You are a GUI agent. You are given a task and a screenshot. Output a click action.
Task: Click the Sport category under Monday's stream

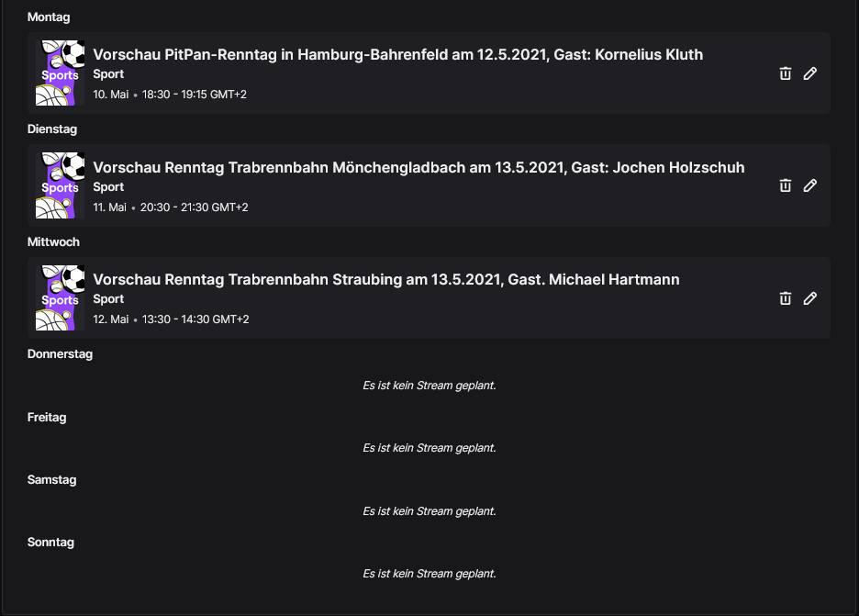click(108, 74)
